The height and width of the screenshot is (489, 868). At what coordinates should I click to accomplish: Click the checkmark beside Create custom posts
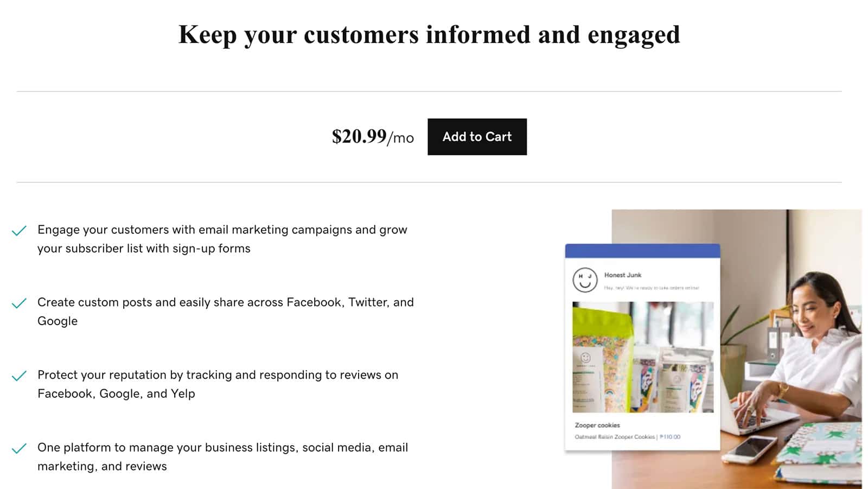point(19,303)
